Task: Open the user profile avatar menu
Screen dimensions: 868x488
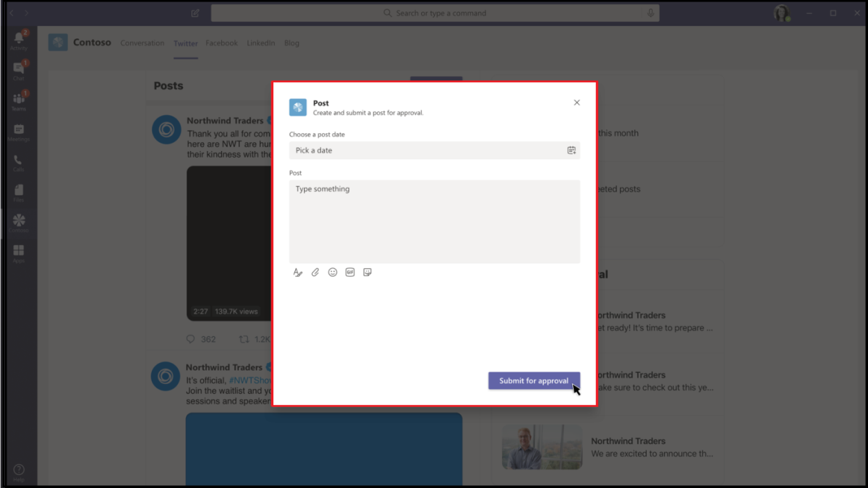Action: pos(781,13)
